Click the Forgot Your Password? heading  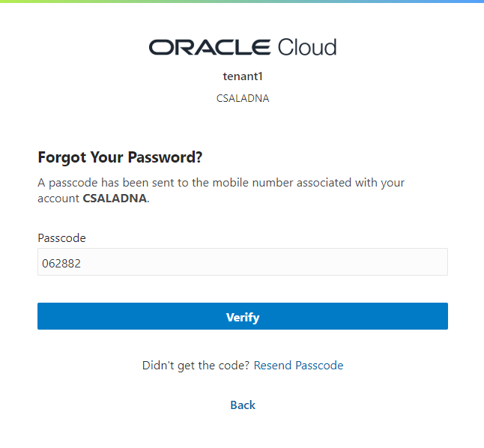[x=121, y=158]
